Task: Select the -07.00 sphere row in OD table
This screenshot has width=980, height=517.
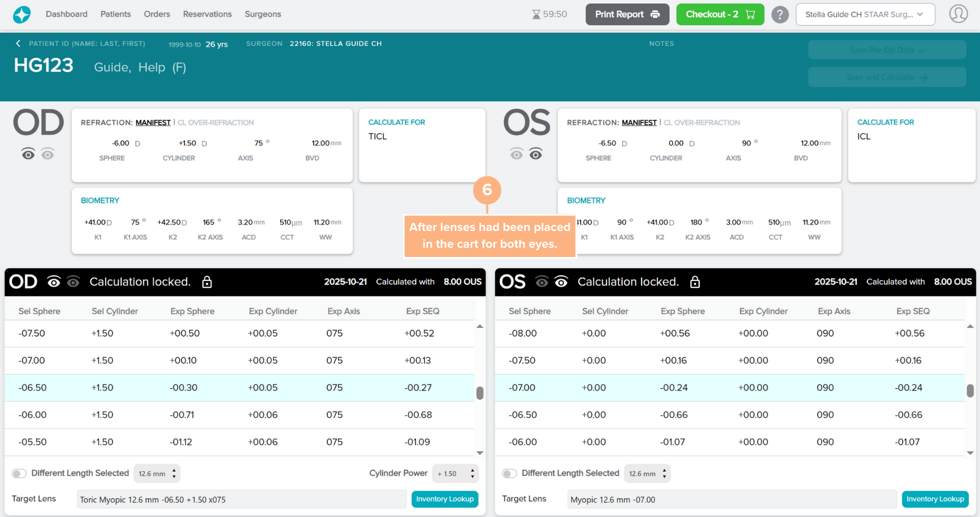Action: point(32,361)
